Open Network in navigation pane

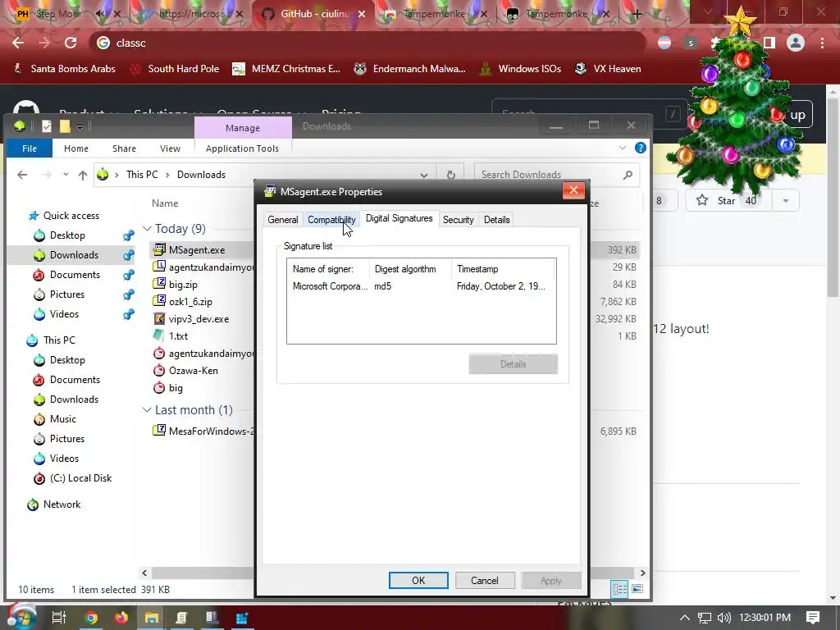click(62, 504)
